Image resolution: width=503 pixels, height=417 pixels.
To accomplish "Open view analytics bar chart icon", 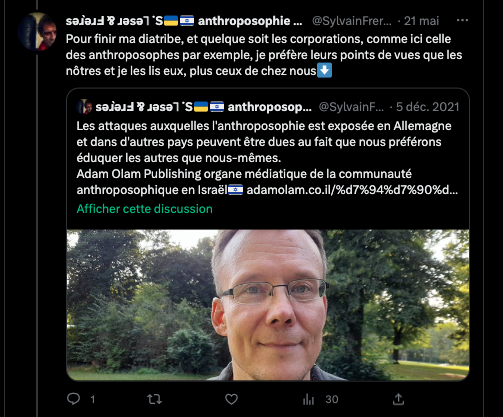I will (308, 399).
